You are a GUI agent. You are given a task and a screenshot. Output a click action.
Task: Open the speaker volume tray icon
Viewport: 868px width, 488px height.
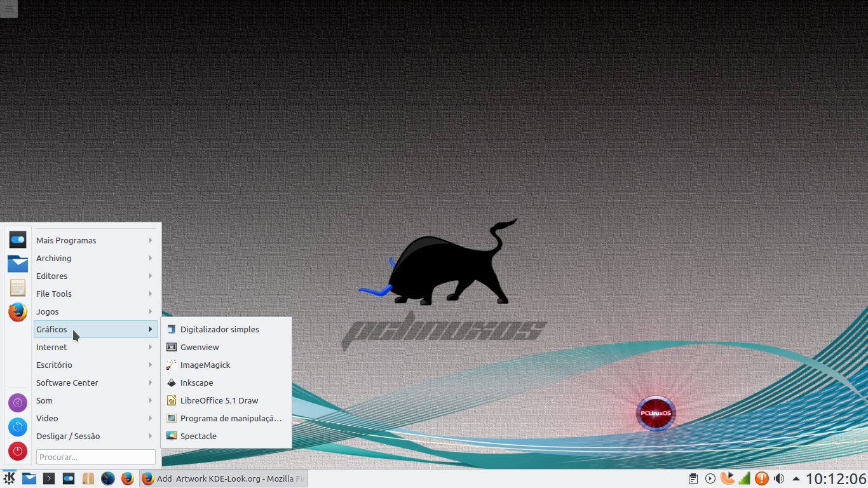click(778, 478)
